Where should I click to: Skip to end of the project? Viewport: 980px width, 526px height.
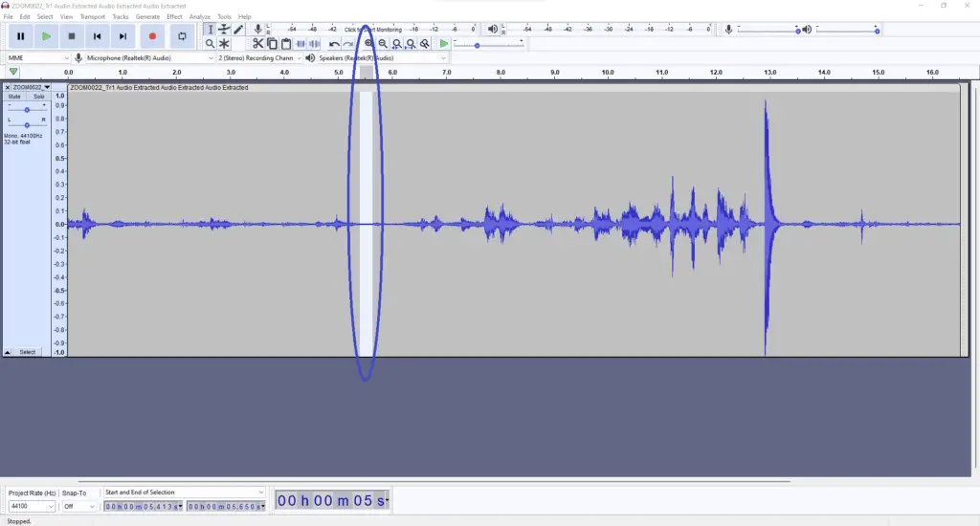122,36
